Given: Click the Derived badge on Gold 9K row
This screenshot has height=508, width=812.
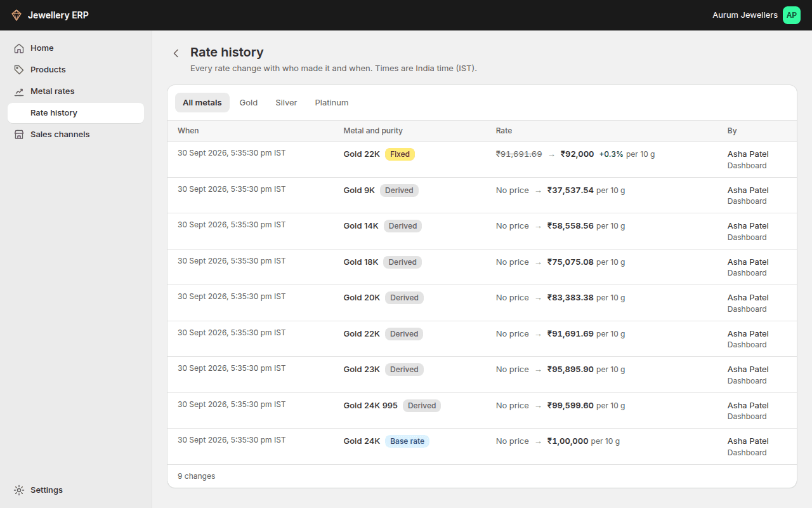Looking at the screenshot, I should [x=399, y=190].
